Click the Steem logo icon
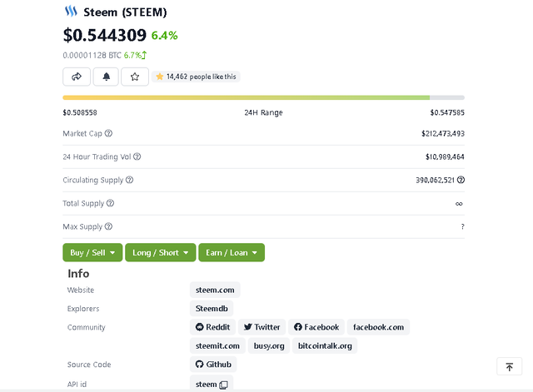533x392 pixels. (x=71, y=11)
